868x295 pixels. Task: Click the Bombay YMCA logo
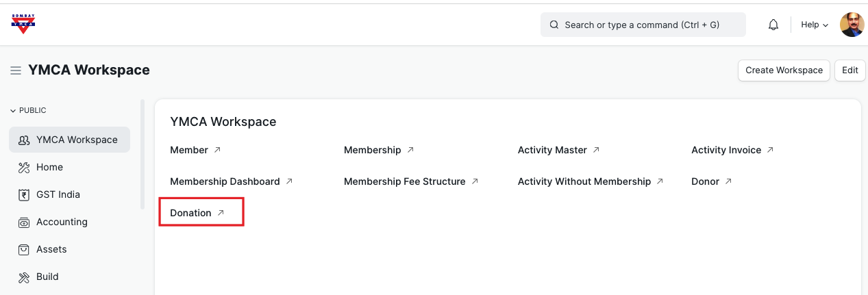(x=23, y=24)
